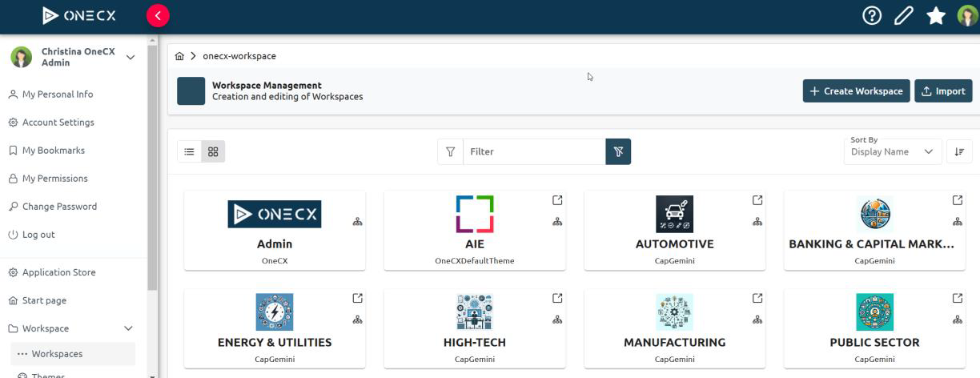Viewport: 980px width, 378px height.
Task: Switch to list view layout
Action: pos(190,151)
